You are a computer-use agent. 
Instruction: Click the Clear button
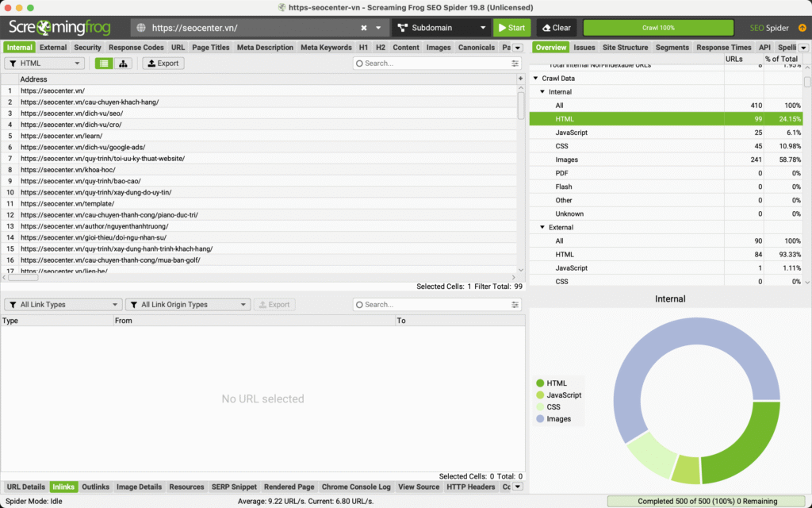[556, 28]
